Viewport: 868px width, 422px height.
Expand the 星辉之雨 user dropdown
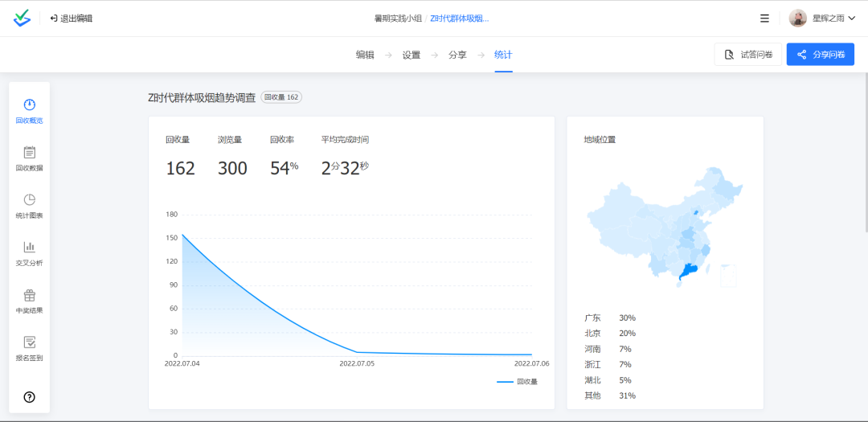coord(851,18)
